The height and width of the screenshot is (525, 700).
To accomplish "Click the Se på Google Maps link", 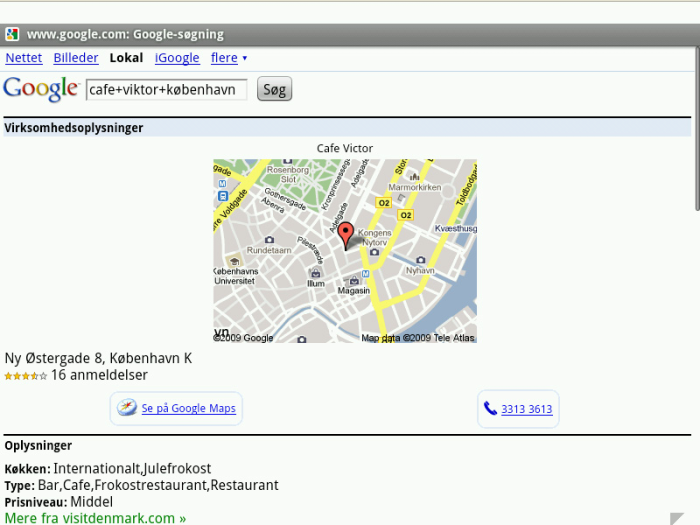I will [188, 408].
